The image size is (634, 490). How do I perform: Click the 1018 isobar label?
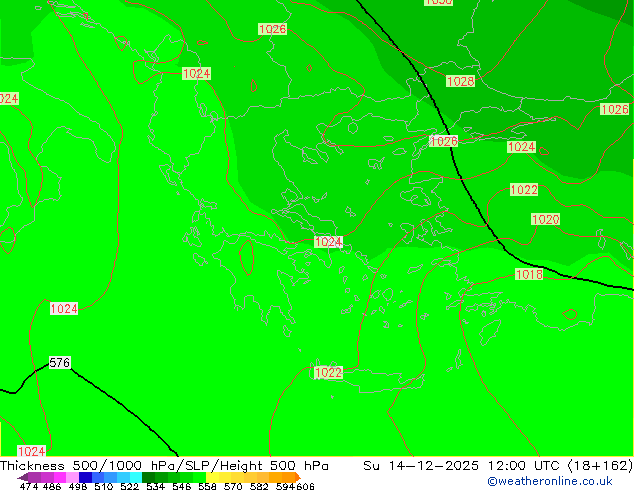point(529,275)
